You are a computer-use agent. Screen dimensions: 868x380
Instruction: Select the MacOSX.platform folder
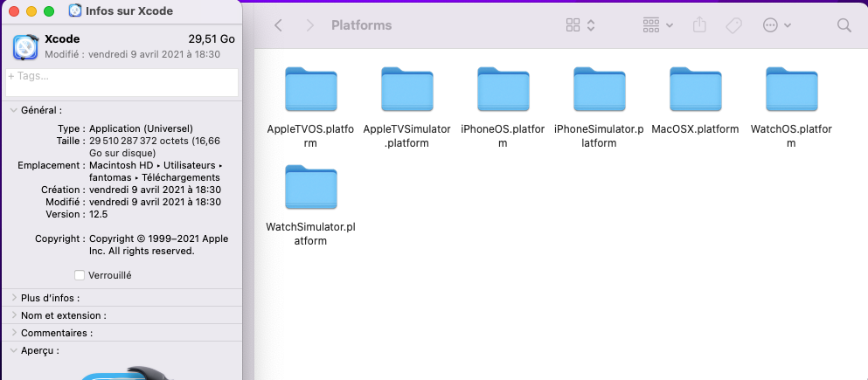tap(695, 90)
